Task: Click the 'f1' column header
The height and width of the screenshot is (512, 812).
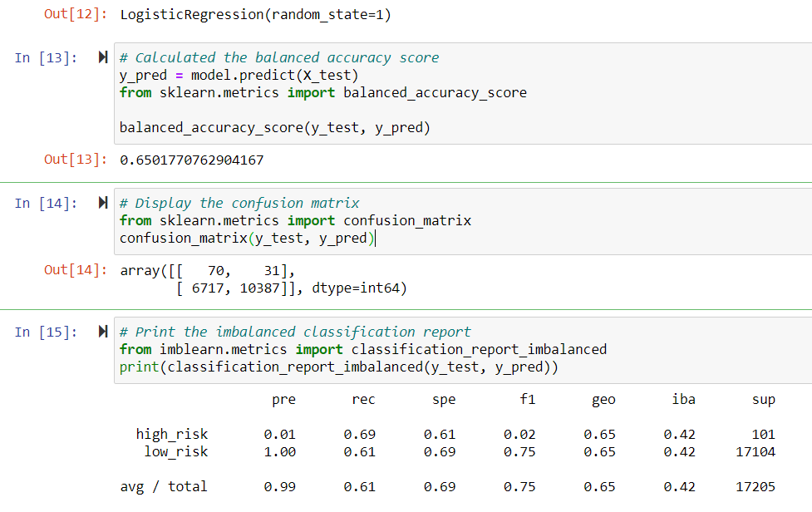Action: [x=528, y=399]
